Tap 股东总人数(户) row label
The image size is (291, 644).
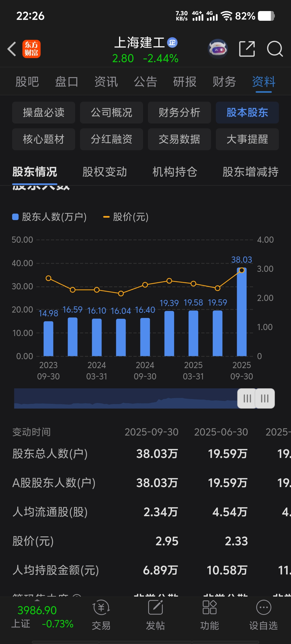[50, 454]
